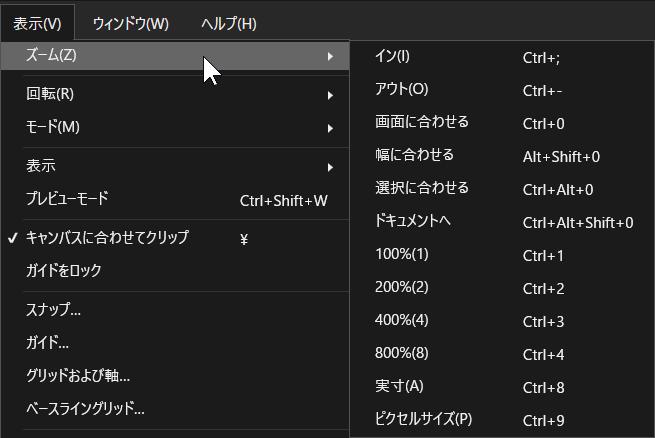
Task: Expand the 表示 submenu entry
Action: coord(175,166)
